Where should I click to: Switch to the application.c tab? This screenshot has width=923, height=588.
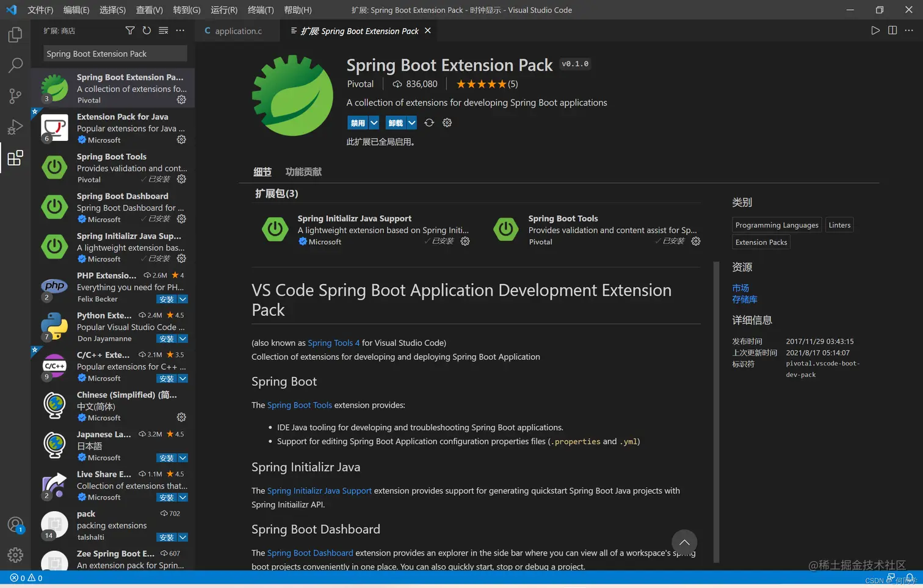(238, 30)
